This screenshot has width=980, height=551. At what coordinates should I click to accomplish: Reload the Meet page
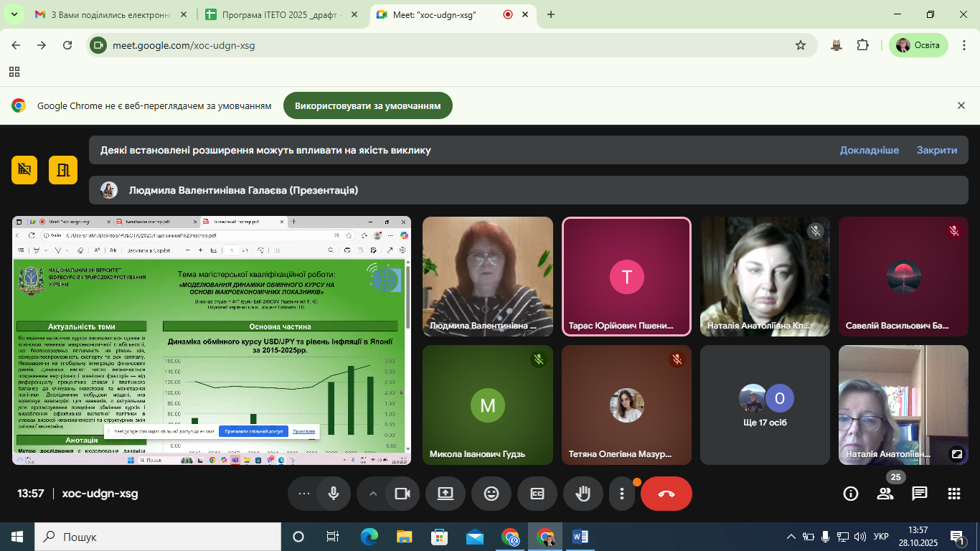[67, 45]
